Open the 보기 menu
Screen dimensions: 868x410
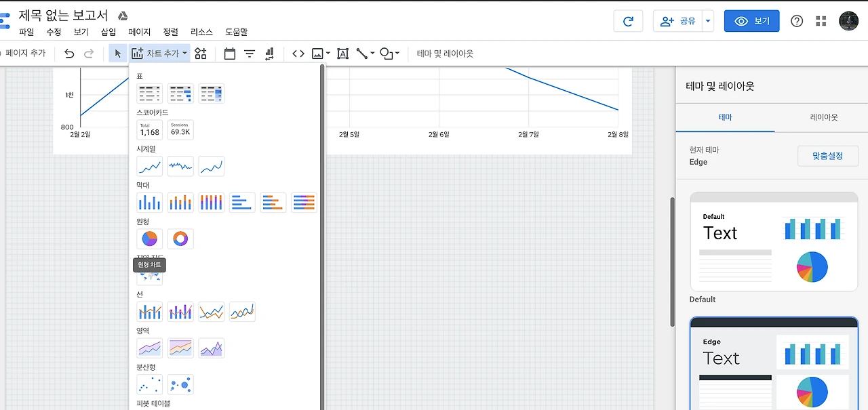tap(81, 32)
